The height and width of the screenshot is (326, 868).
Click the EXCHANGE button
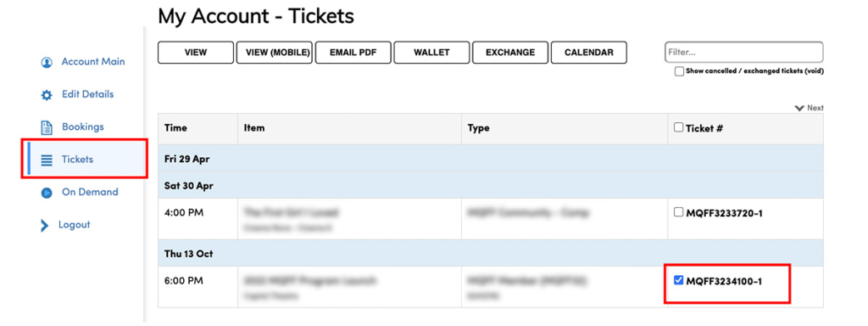coord(510,53)
